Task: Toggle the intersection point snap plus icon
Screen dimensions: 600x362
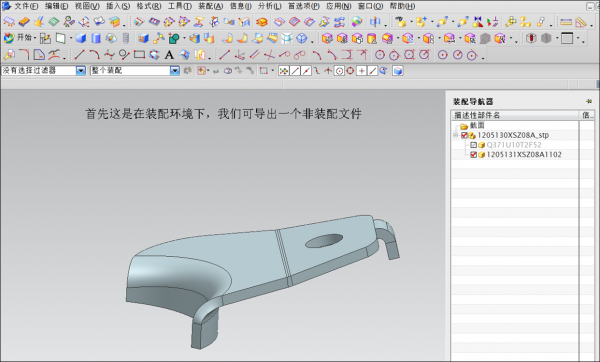Action: [x=361, y=71]
